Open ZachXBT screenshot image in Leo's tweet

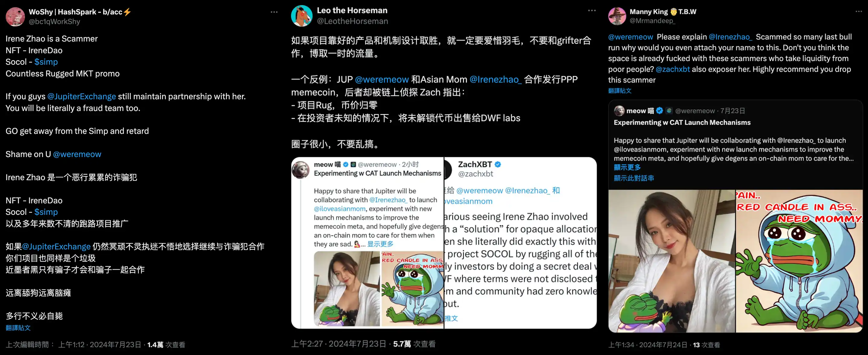[x=520, y=242]
